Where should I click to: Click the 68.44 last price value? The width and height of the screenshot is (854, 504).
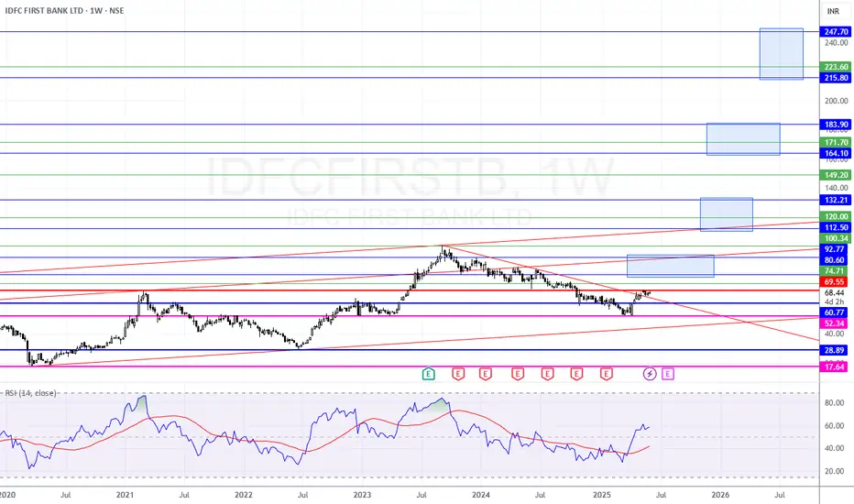(835, 293)
